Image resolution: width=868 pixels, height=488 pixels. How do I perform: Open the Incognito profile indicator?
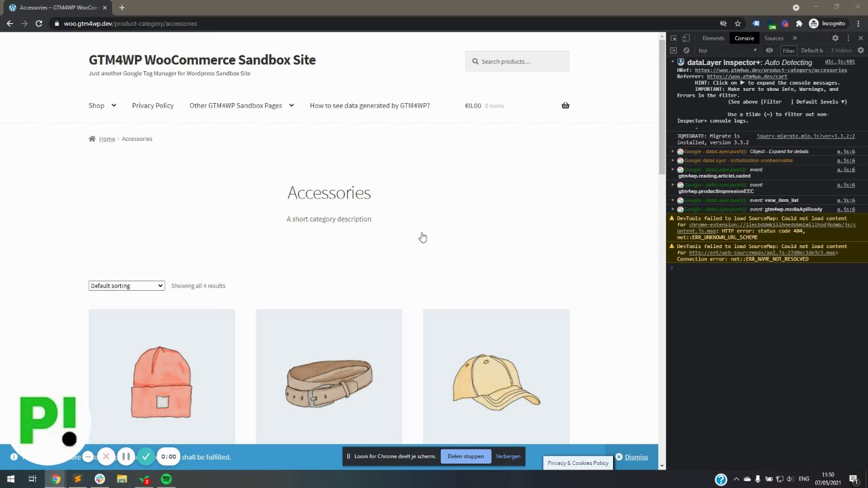pyautogui.click(x=827, y=23)
